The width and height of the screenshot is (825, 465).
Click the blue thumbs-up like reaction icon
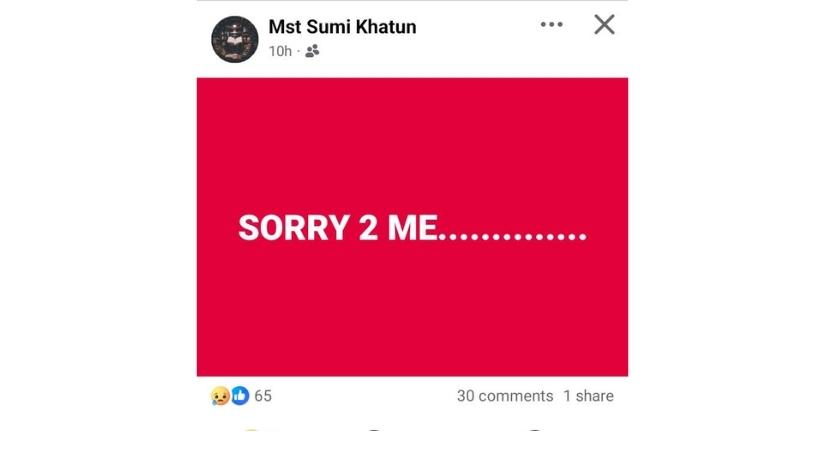[240, 396]
